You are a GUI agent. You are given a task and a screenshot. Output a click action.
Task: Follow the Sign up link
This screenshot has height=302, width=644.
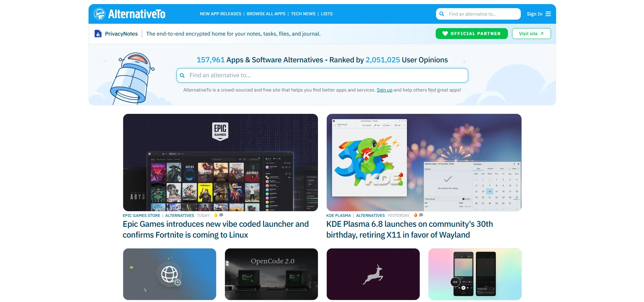(x=384, y=90)
